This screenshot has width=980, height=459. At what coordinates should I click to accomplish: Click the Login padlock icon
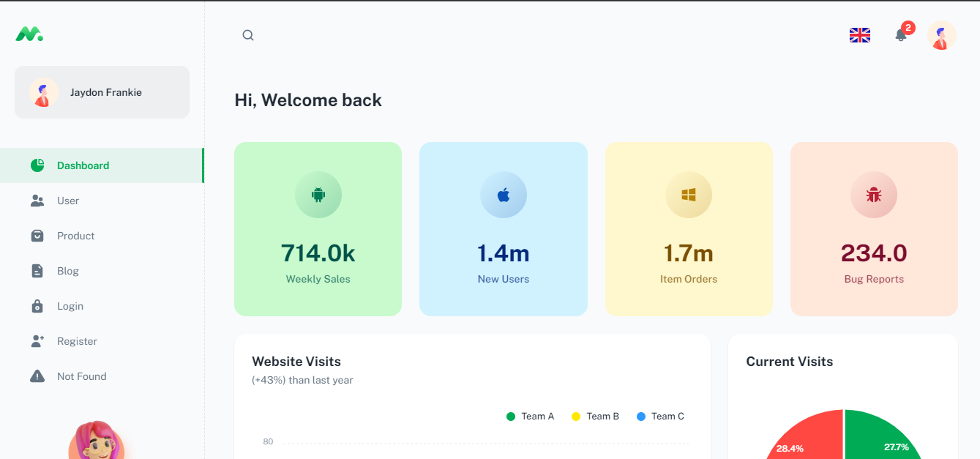[x=37, y=306]
